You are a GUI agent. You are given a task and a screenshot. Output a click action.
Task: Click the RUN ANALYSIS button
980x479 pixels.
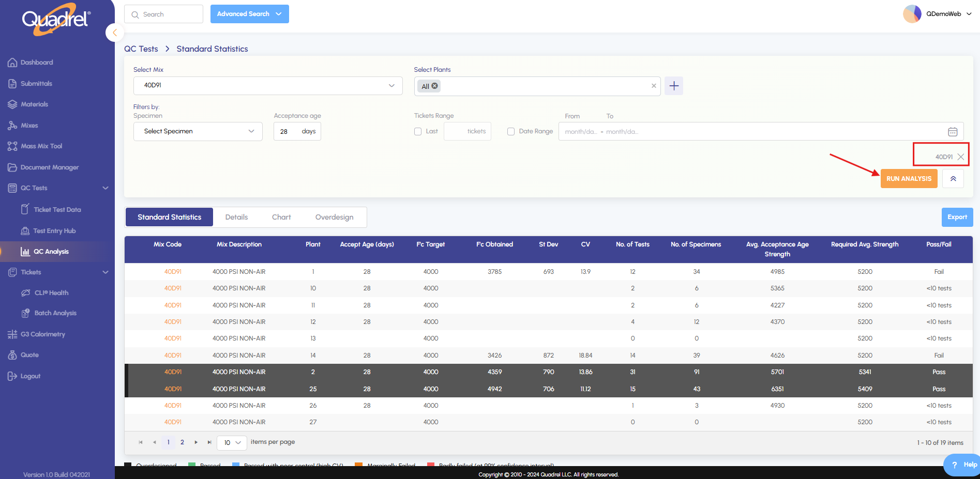tap(908, 179)
